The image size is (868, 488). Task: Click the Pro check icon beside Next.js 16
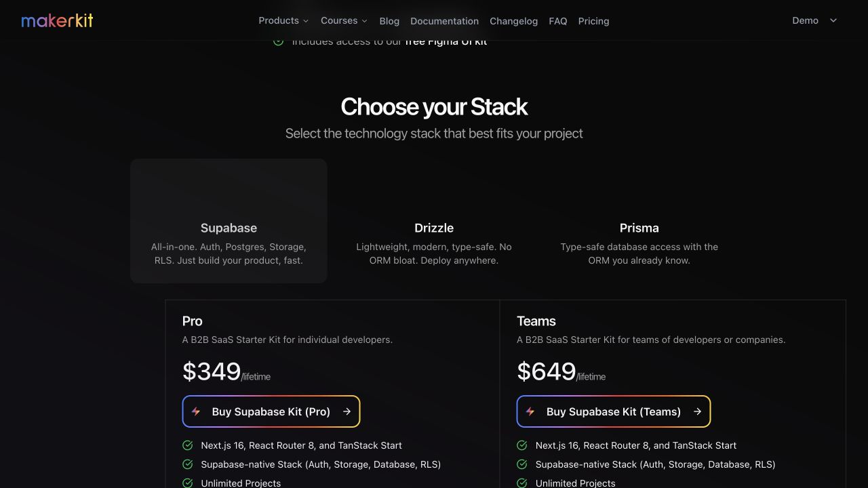click(188, 445)
